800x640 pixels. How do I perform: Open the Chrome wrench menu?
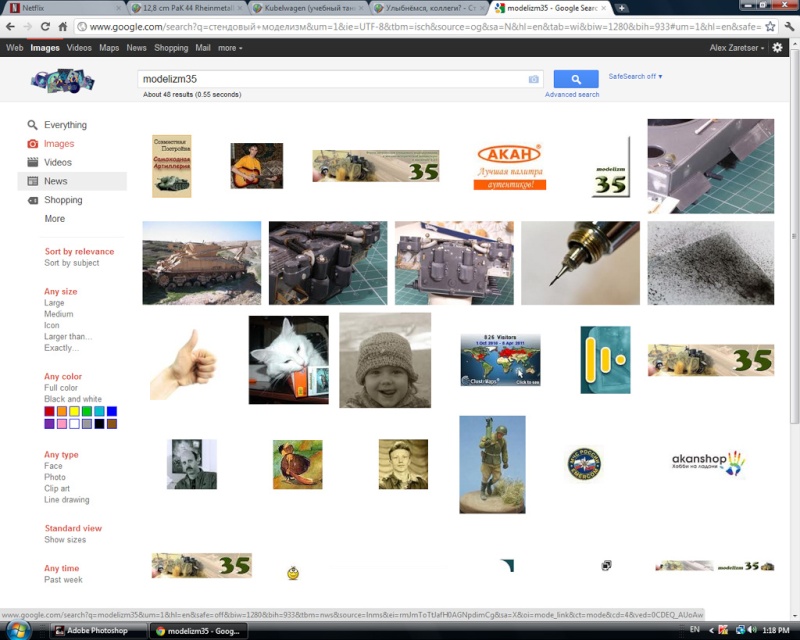tap(789, 27)
